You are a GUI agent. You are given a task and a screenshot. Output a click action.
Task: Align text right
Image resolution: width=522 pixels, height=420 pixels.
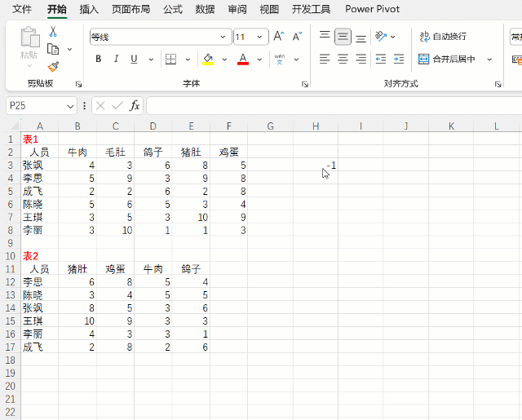coord(361,60)
